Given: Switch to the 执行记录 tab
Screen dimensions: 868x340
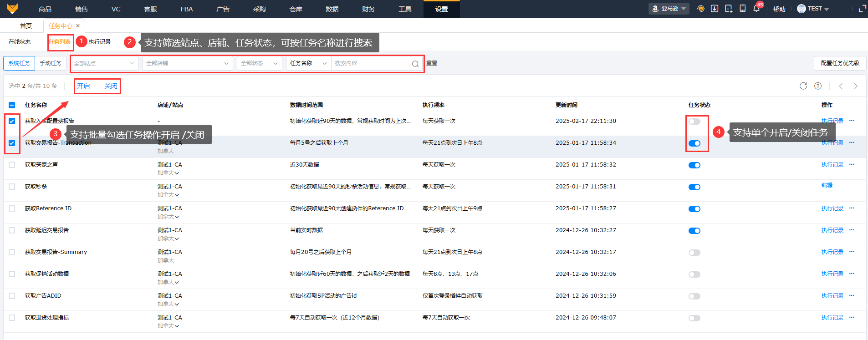Looking at the screenshot, I should [x=100, y=42].
